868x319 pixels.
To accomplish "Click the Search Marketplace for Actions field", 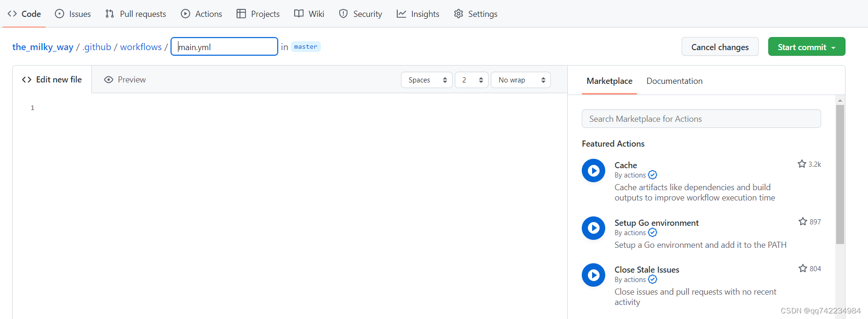I will pos(701,119).
